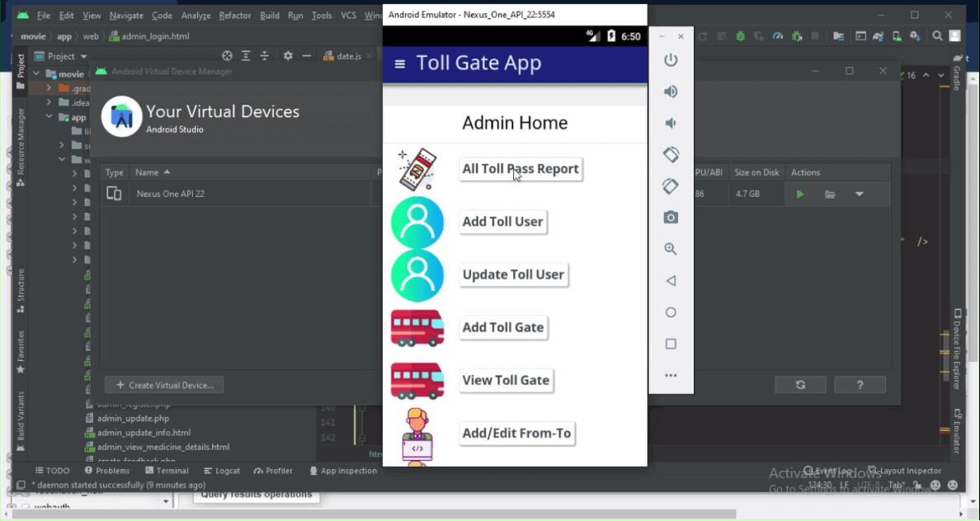Open the Overview recents button on emulator
Screen dimensions: 980x521
[671, 344]
